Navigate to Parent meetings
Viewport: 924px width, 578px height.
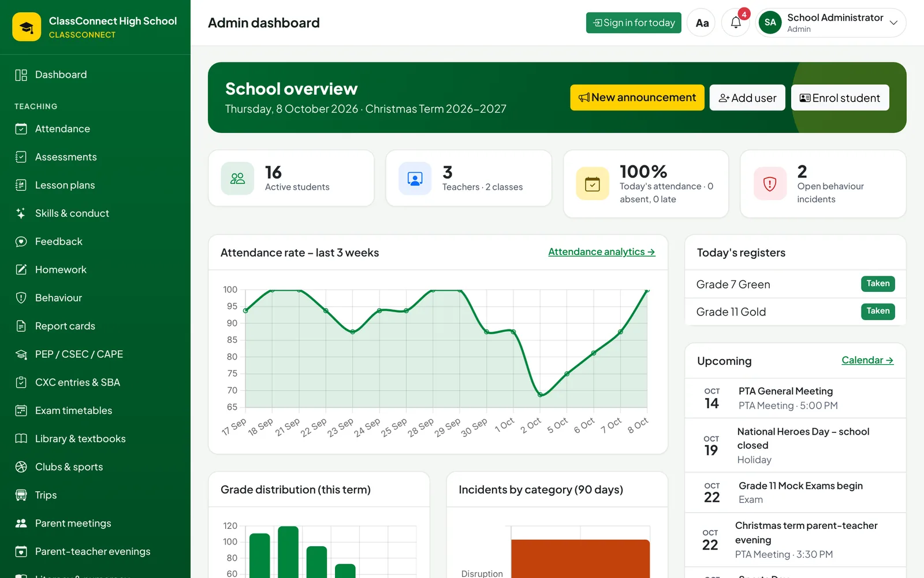click(95, 523)
